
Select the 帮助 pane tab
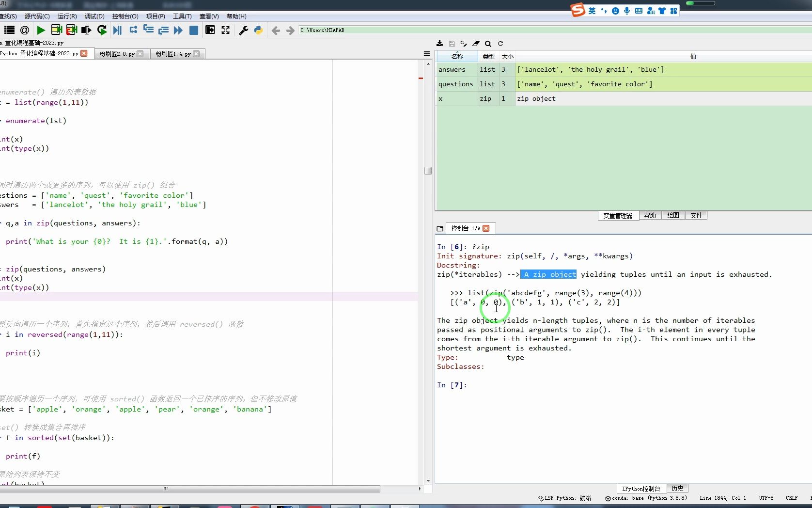[x=650, y=216]
